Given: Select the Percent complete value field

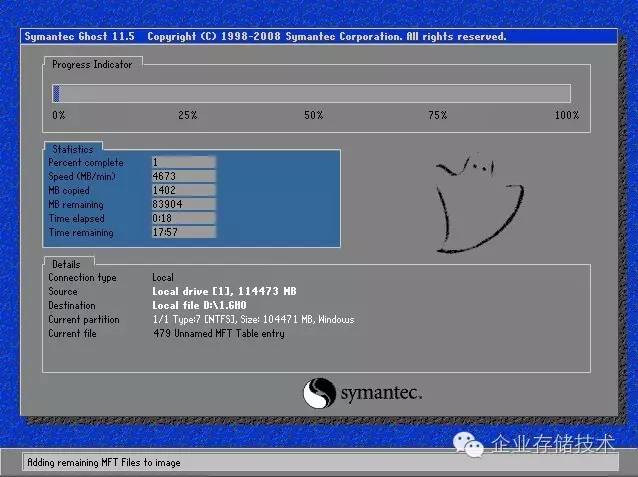Looking at the screenshot, I should 183,162.
